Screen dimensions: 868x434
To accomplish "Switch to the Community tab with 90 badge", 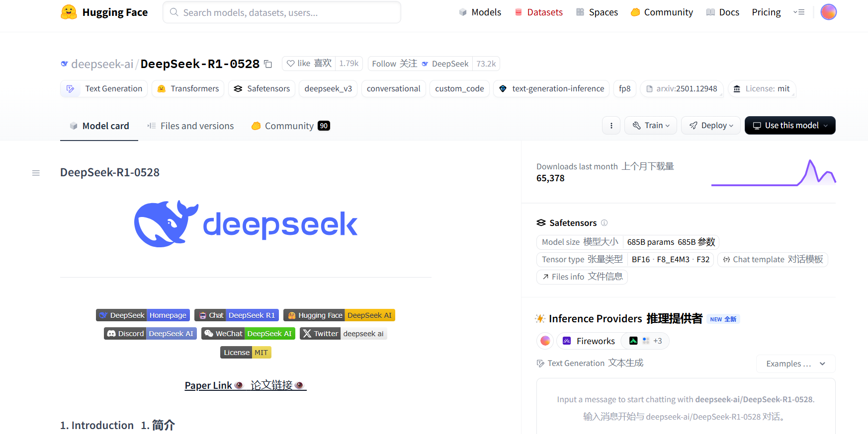I will tap(290, 126).
